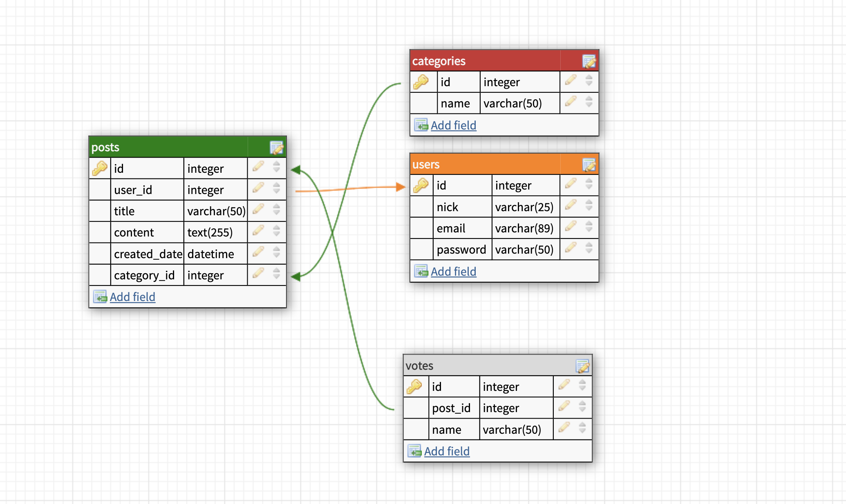
Task: Click the category_id field name in posts
Action: 144,275
